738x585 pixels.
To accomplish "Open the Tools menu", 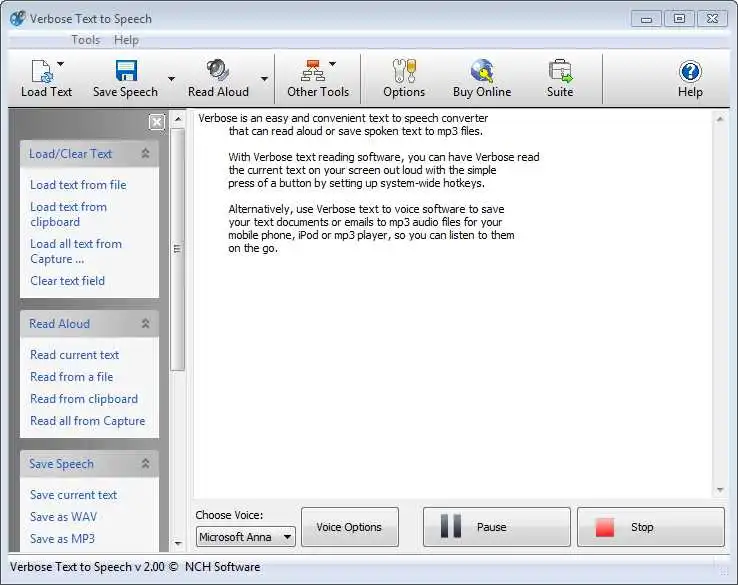I will pos(86,40).
